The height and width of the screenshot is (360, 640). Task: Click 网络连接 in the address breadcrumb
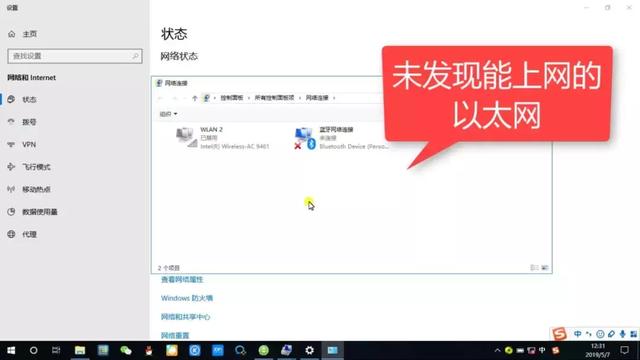point(317,98)
